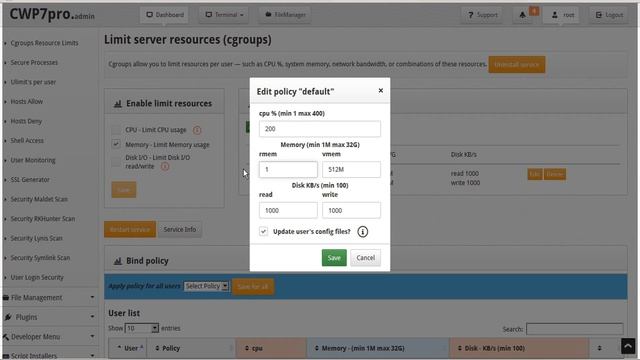Image resolution: width=640 pixels, height=360 pixels.
Task: Click the wrench icon of Developer Menu
Action: pos(6,337)
